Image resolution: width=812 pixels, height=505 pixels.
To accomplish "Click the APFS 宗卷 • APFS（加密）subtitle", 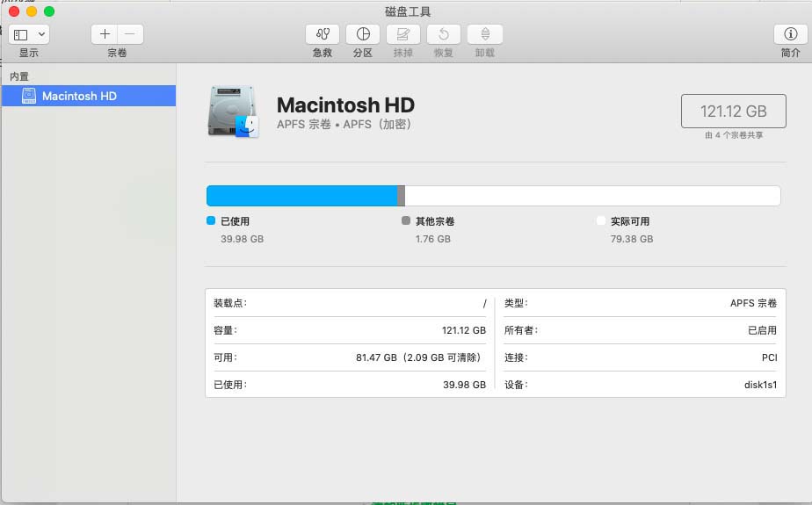I will (344, 124).
